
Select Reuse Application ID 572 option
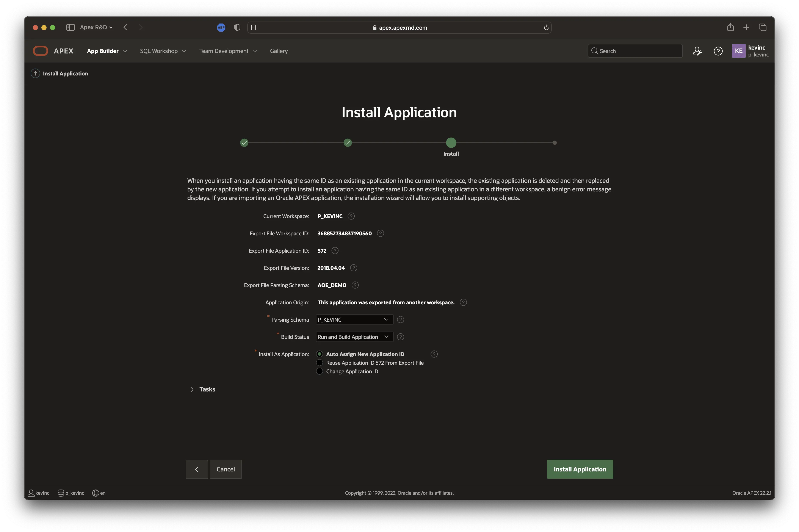pos(319,363)
